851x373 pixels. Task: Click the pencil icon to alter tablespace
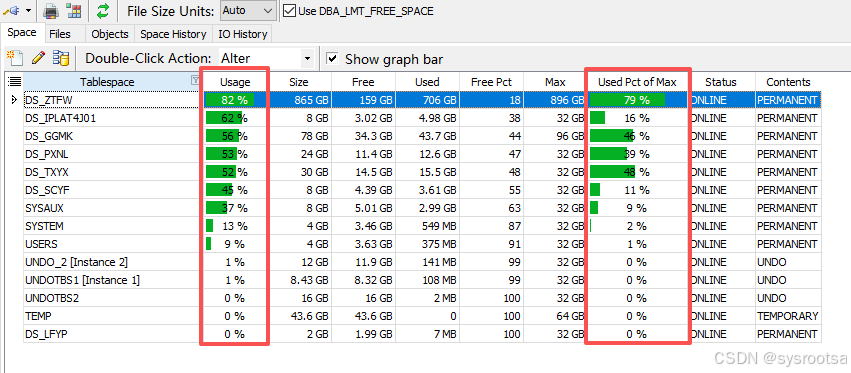coord(38,58)
